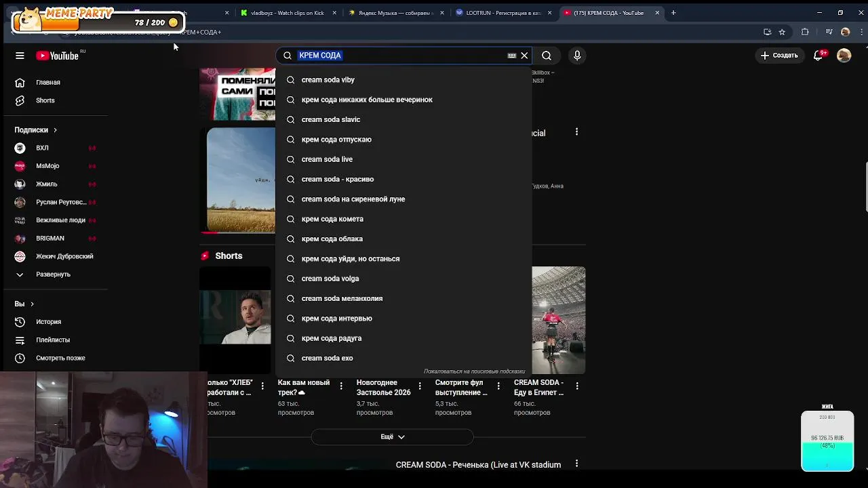
Task: Click the install app icon in address bar
Action: click(767, 32)
